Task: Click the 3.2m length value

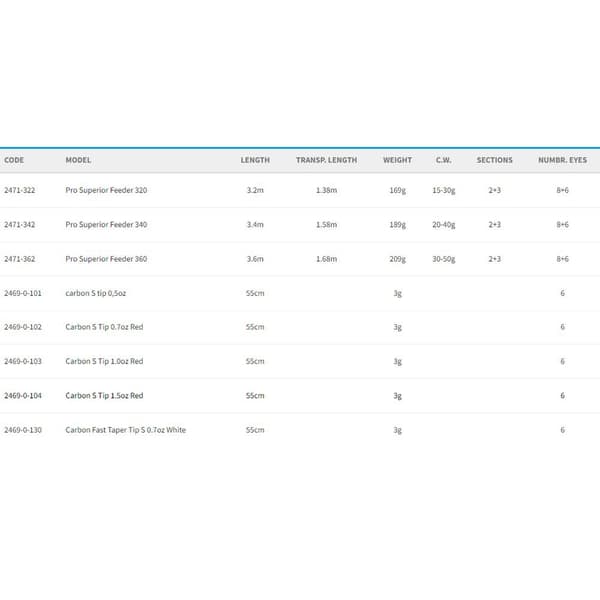Action: pos(255,190)
